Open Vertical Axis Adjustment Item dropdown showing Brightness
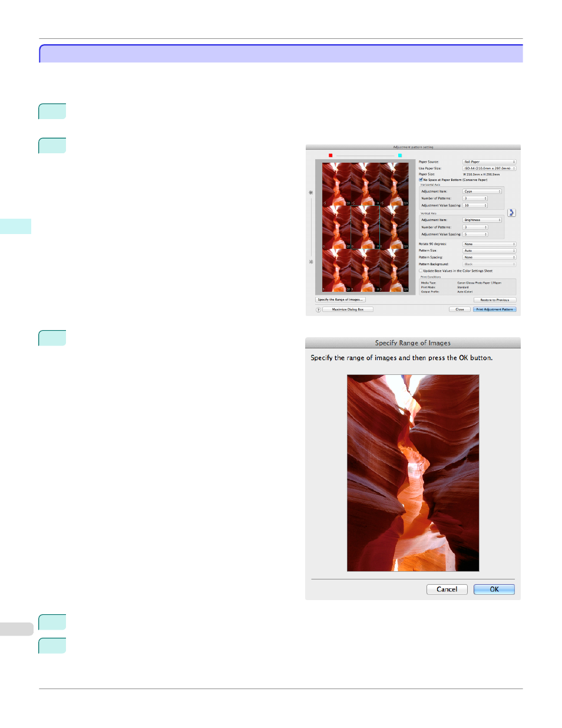 (x=482, y=220)
